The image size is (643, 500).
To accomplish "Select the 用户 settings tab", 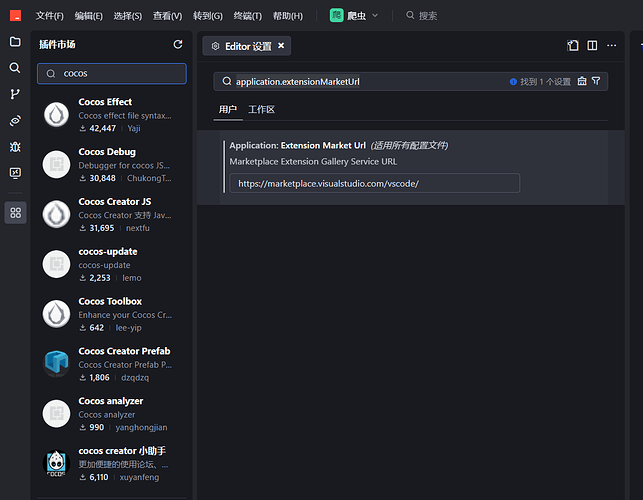I will [x=228, y=109].
